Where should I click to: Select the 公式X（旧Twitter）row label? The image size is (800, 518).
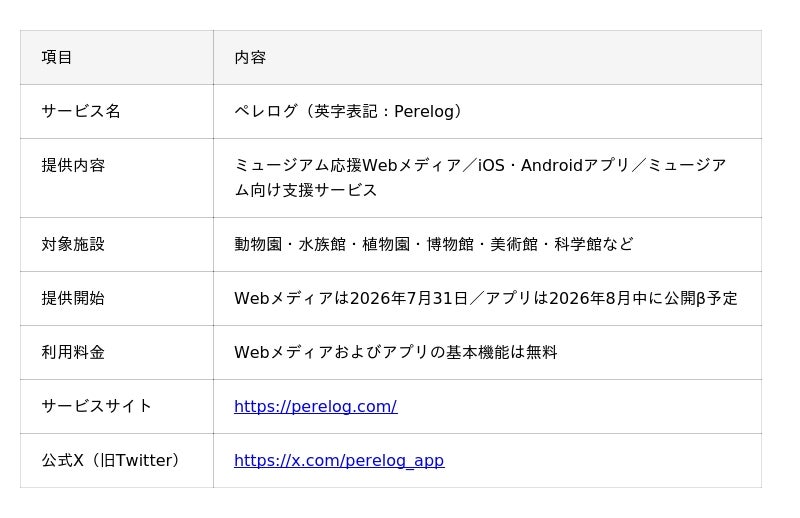pyautogui.click(x=111, y=460)
